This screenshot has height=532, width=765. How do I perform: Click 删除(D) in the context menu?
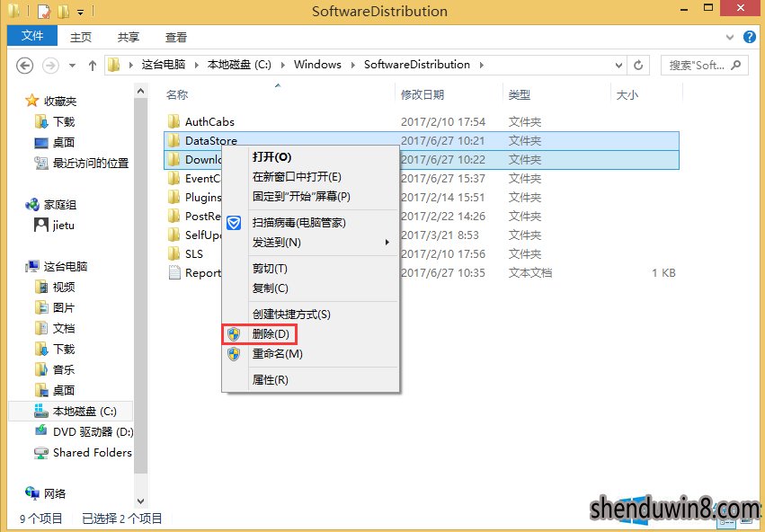tap(311, 334)
